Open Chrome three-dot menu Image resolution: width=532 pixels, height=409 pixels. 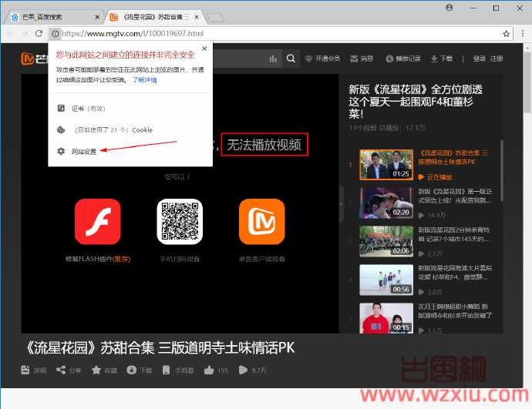[x=522, y=33]
